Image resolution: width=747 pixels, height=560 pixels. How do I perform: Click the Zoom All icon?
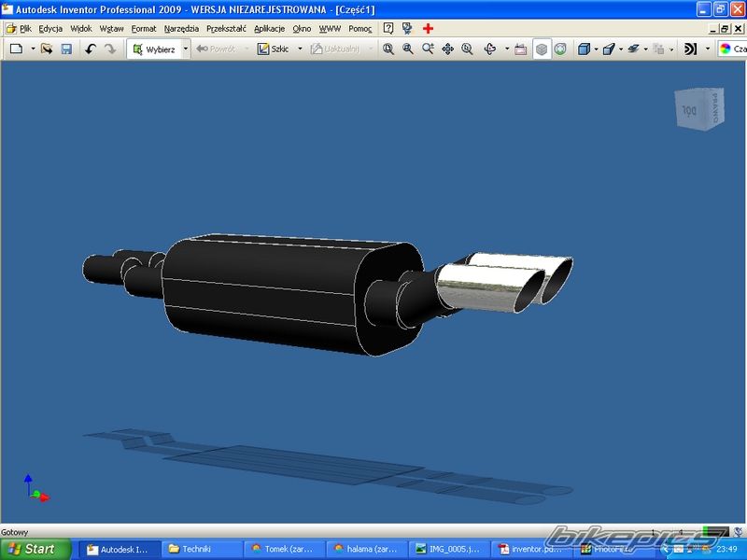click(388, 49)
